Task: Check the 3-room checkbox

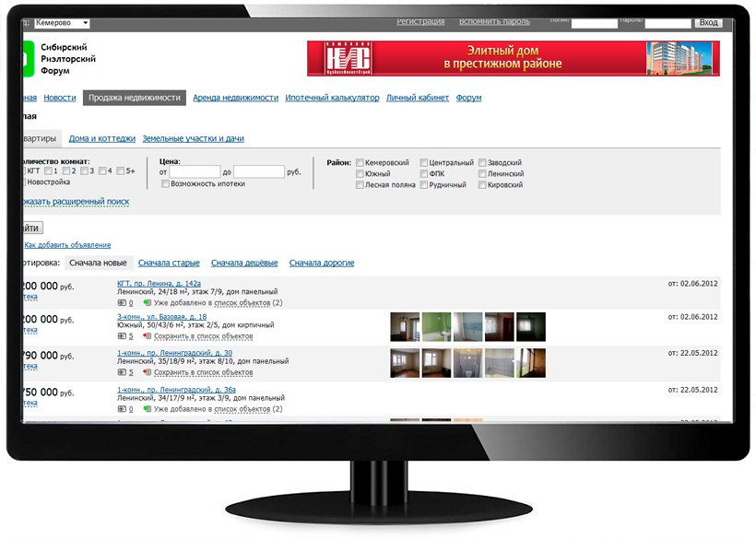Action: coord(85,171)
